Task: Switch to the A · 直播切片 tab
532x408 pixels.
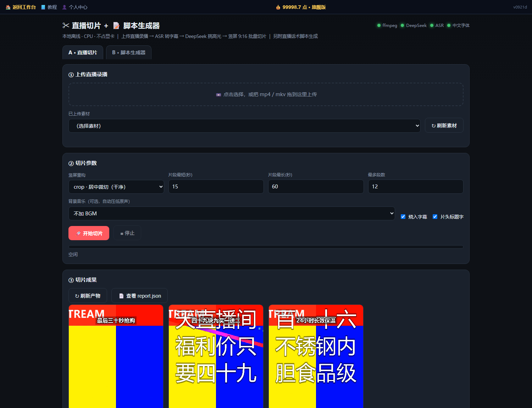Action: tap(83, 53)
